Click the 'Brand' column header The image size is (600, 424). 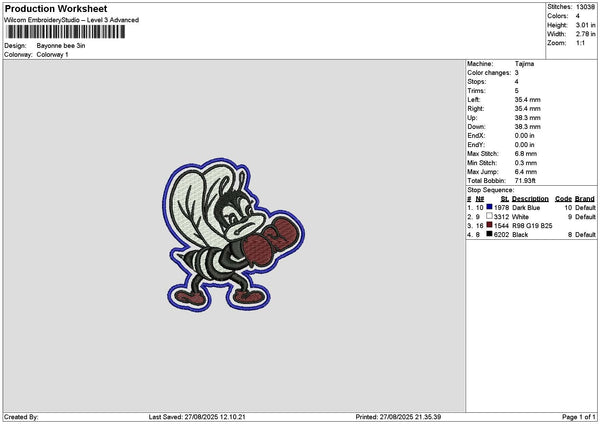point(585,199)
